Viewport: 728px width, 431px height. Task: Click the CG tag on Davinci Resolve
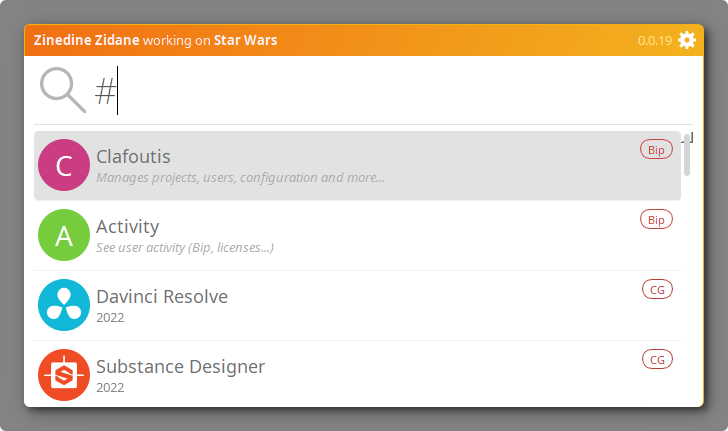point(657,290)
